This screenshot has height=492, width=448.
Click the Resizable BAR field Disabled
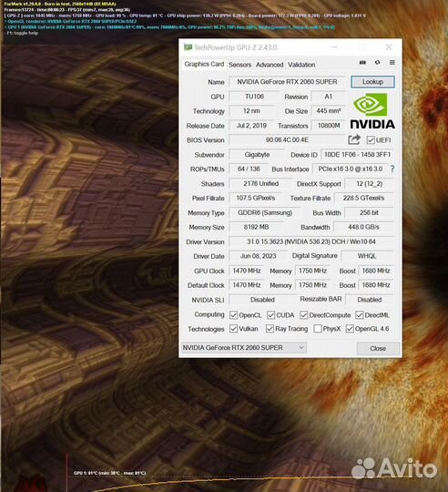pos(370,300)
